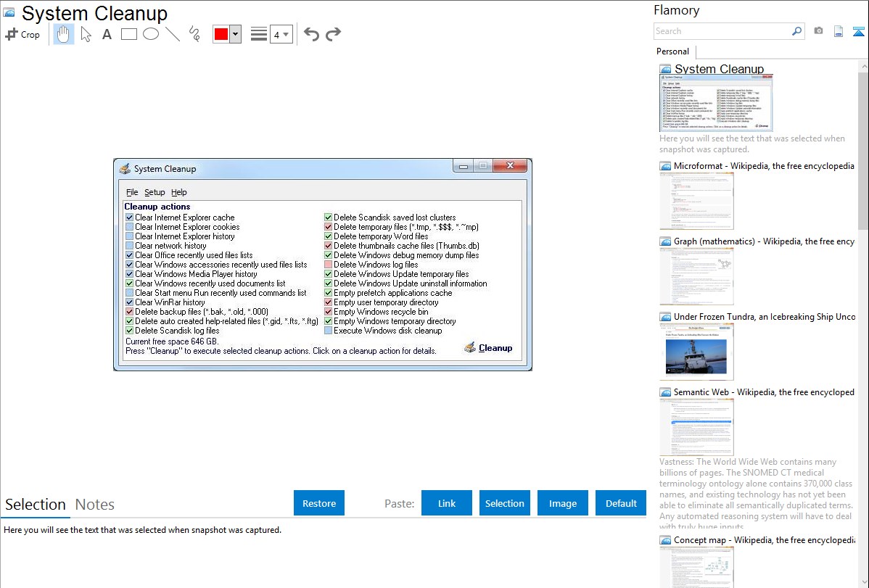Image resolution: width=869 pixels, height=588 pixels.
Task: Toggle Delete thumbnails cache files
Action: click(328, 246)
